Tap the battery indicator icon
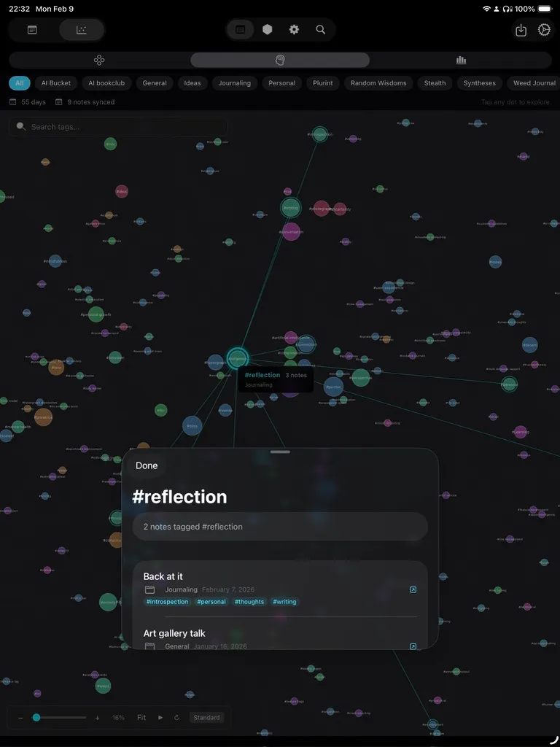Image resolution: width=560 pixels, height=747 pixels. tap(545, 9)
